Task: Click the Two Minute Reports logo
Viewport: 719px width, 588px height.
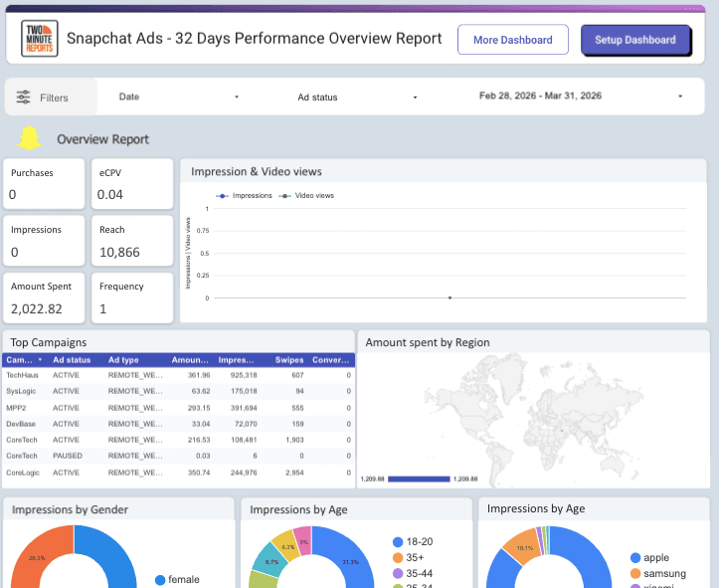Action: 40,39
